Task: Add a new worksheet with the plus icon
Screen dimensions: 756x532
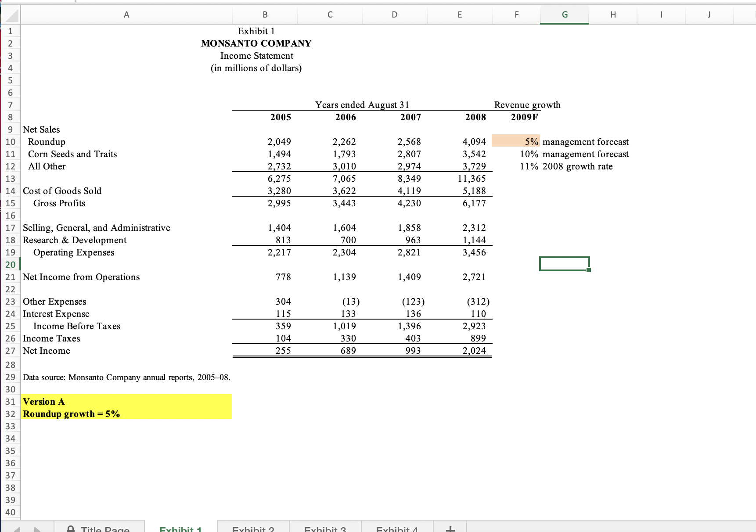Action: [x=450, y=529]
